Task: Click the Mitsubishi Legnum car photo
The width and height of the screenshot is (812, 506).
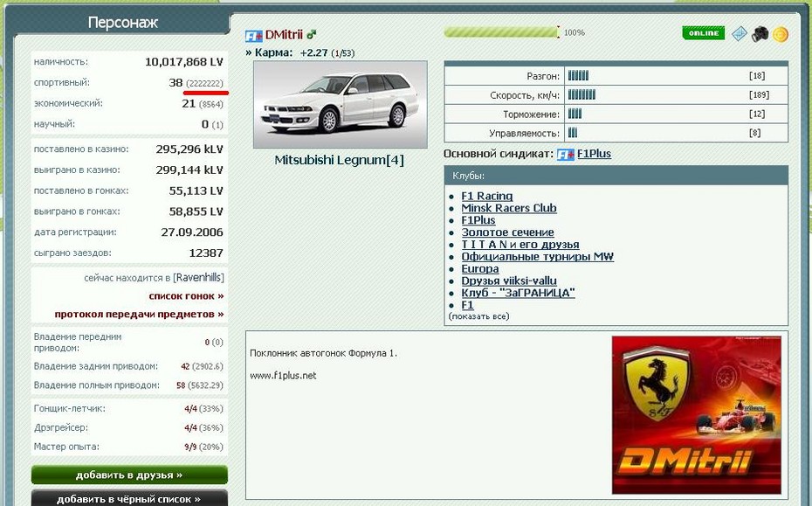Action: pyautogui.click(x=341, y=105)
